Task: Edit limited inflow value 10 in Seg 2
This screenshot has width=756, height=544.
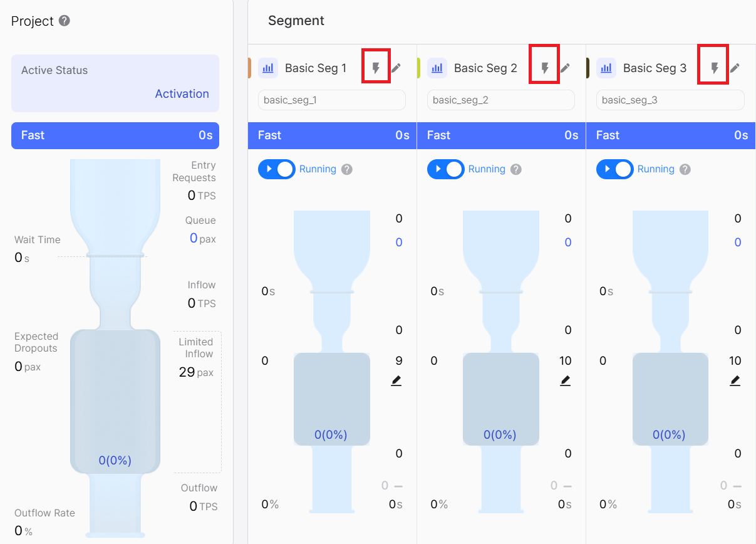Action: pos(565,380)
